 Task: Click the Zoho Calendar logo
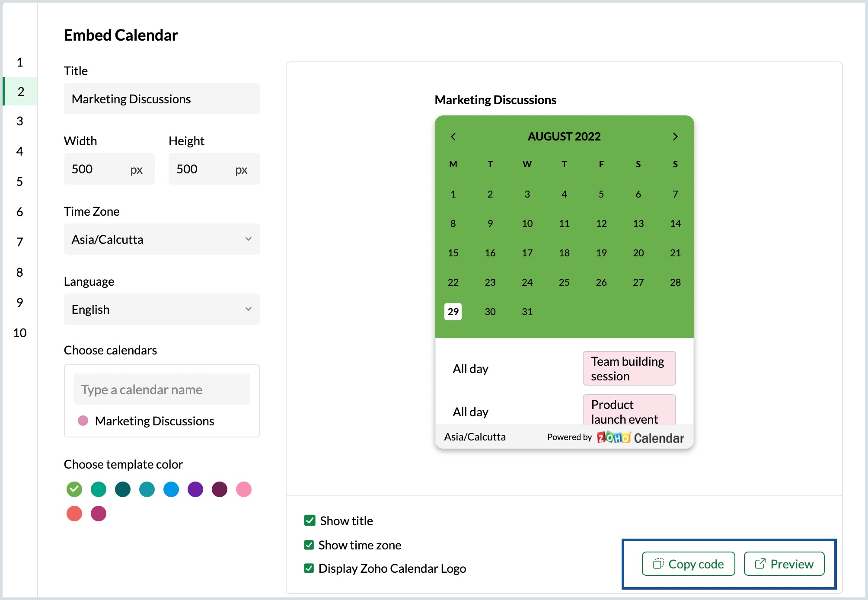pos(640,437)
